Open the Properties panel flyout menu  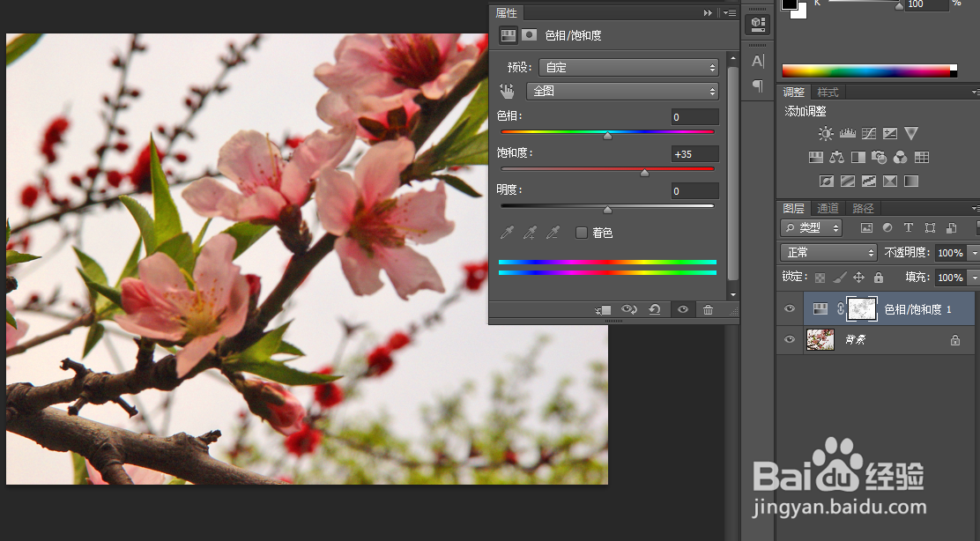click(730, 12)
